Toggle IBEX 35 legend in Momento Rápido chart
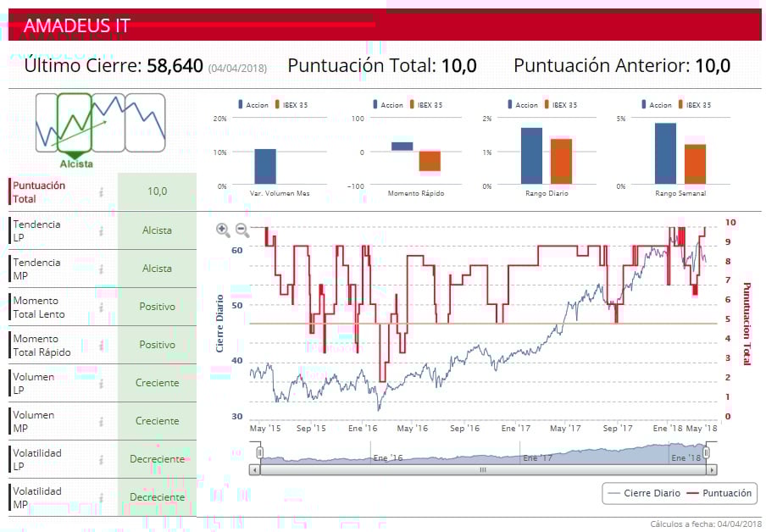 pyautogui.click(x=426, y=104)
